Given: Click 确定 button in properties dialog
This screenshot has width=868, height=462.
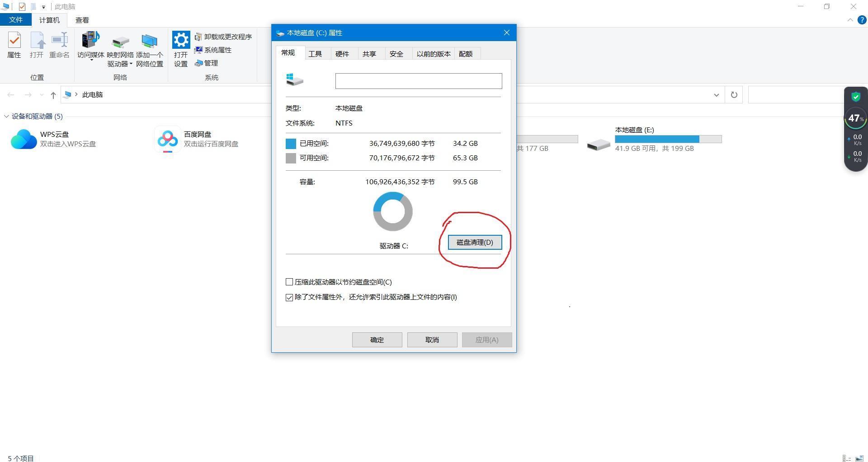Looking at the screenshot, I should click(377, 340).
